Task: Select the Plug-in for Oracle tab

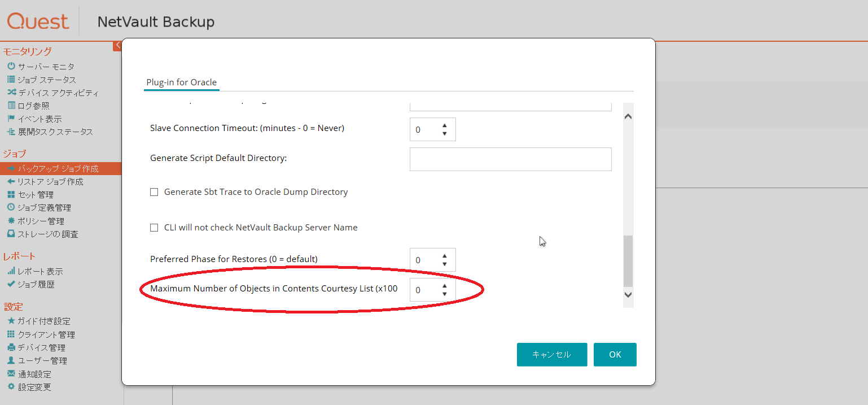Action: point(181,82)
